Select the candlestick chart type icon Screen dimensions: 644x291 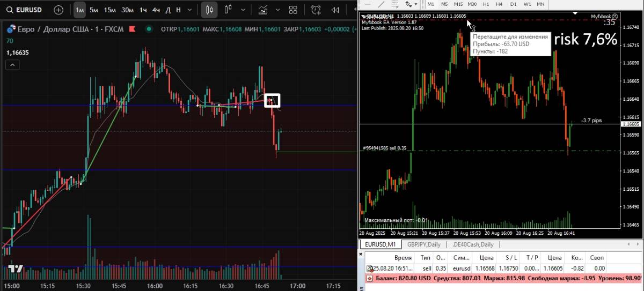pos(210,10)
